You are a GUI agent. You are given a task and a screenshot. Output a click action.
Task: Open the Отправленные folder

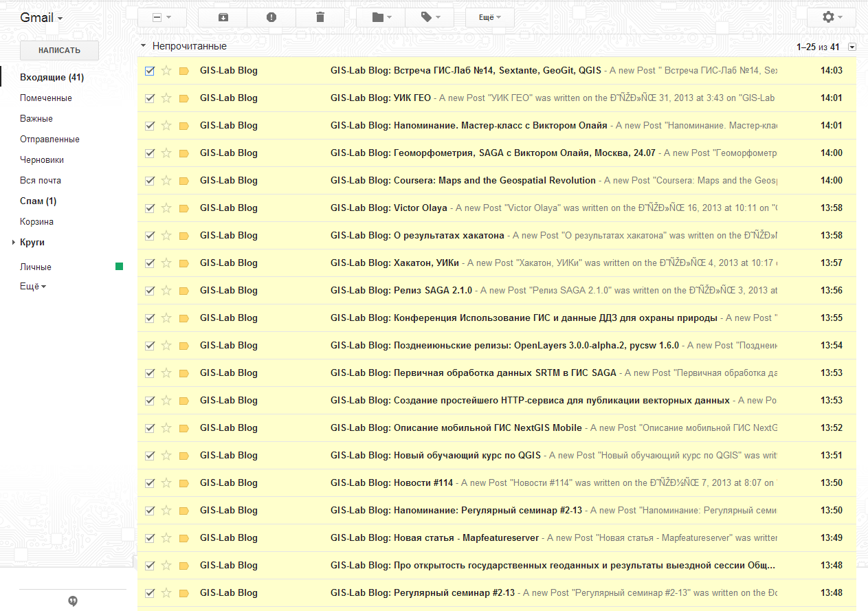[49, 140]
